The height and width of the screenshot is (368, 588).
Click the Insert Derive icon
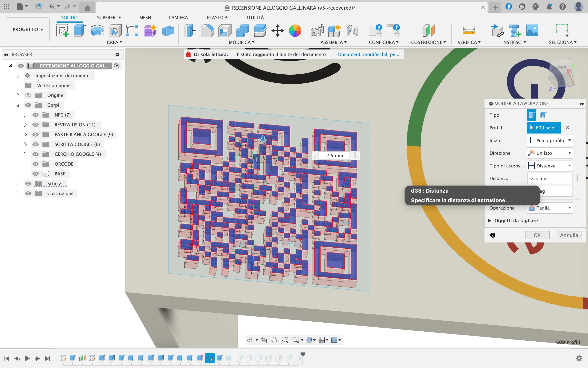point(497,31)
